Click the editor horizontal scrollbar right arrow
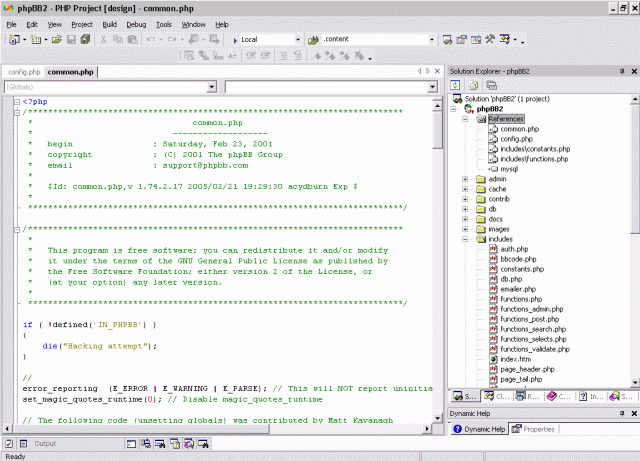This screenshot has height=461, width=640. coord(427,429)
